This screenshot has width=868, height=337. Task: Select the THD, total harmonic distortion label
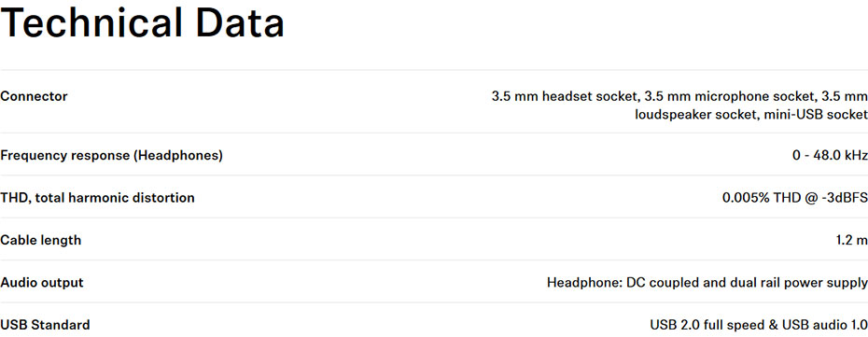click(97, 198)
